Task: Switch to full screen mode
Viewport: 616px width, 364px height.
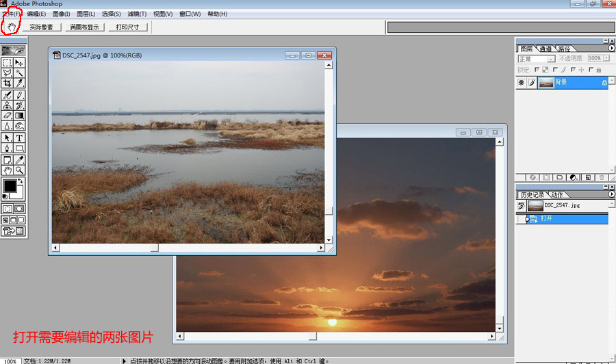Action: 21,220
